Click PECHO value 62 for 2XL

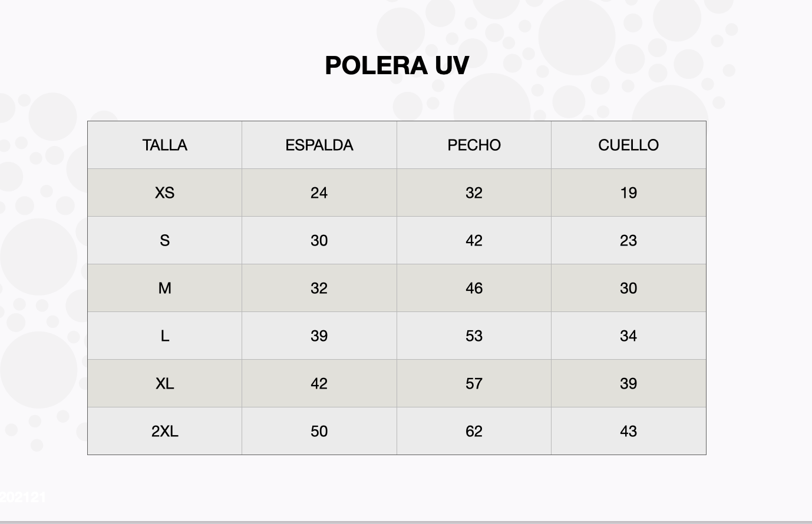click(474, 432)
